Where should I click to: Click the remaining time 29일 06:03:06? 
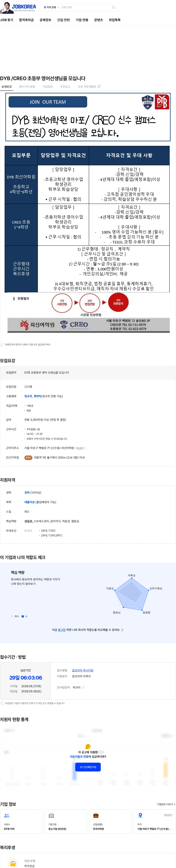click(x=26, y=678)
